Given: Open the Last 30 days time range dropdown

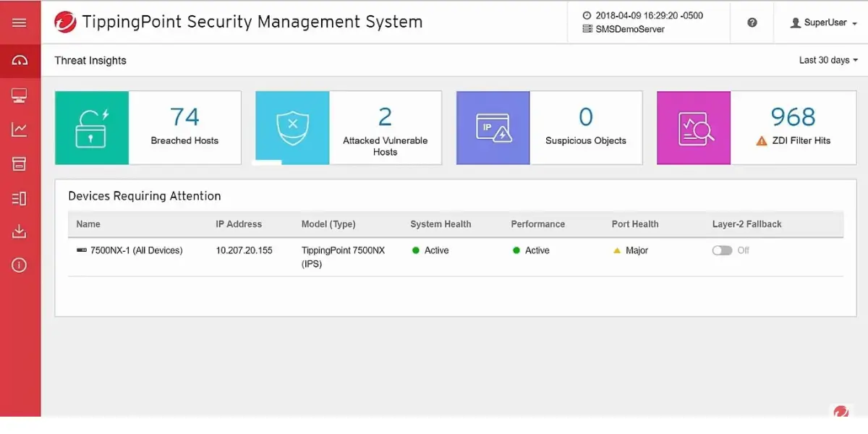Looking at the screenshot, I should [x=828, y=60].
